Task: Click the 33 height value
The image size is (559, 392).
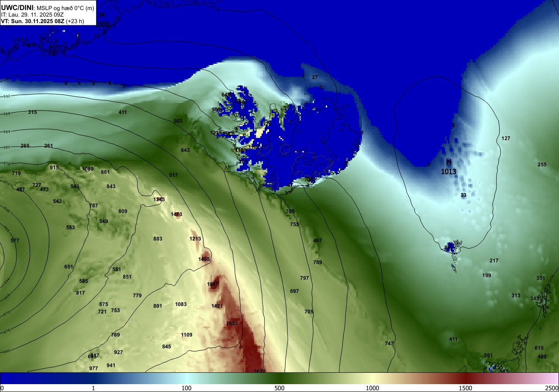Action: tap(463, 195)
